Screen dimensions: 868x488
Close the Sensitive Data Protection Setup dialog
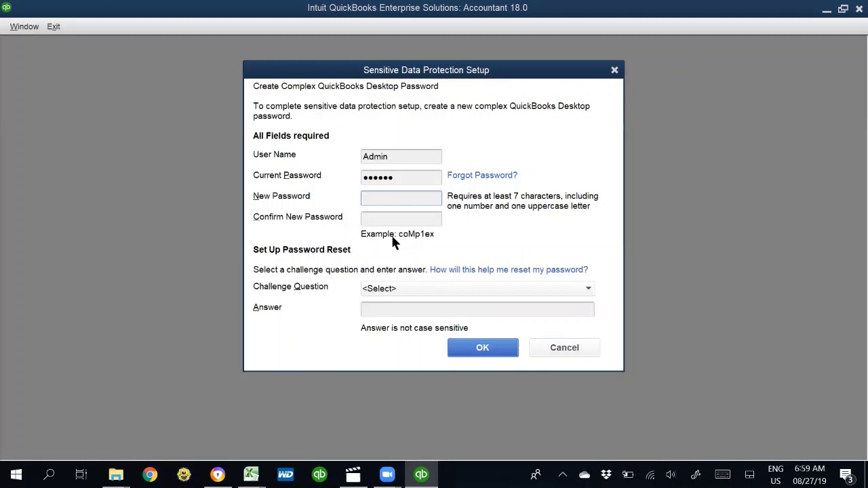click(x=614, y=70)
